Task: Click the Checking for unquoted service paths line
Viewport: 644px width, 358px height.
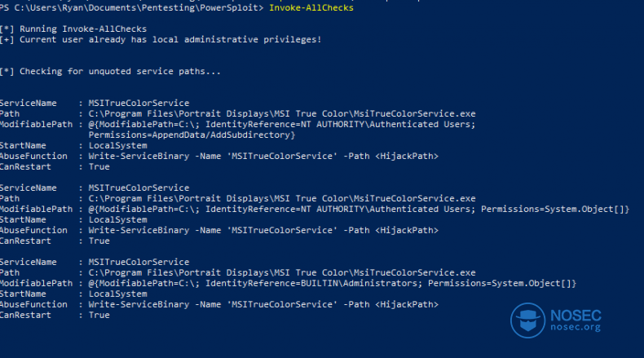Action: point(110,72)
